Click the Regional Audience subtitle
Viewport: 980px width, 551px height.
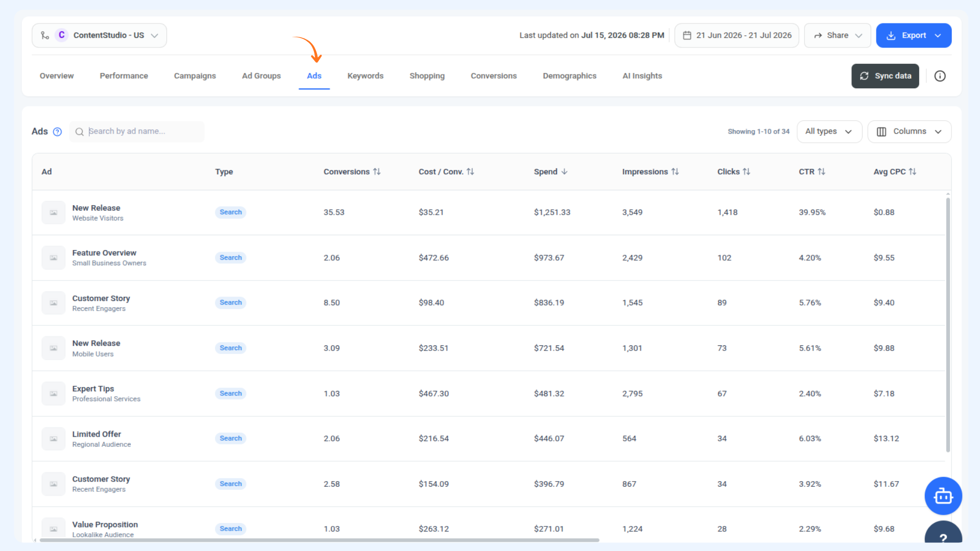(x=102, y=445)
